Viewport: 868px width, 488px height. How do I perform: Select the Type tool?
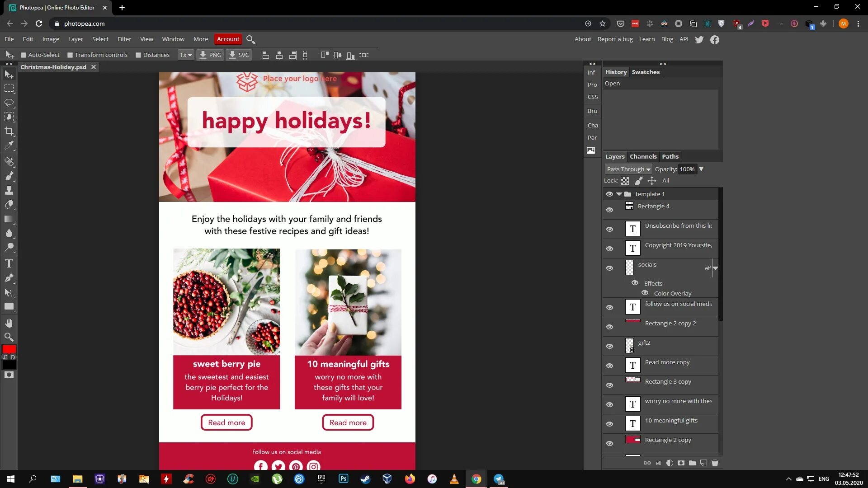(x=9, y=263)
